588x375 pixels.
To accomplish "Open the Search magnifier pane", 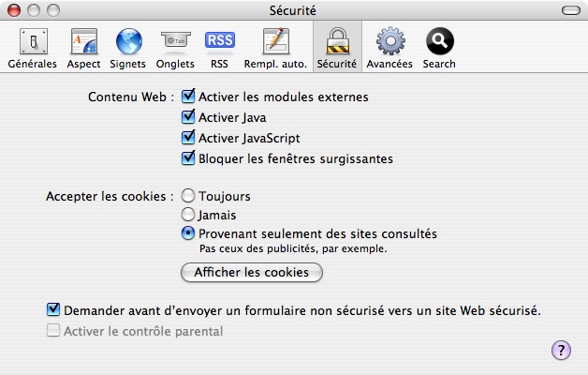I will coord(439,48).
